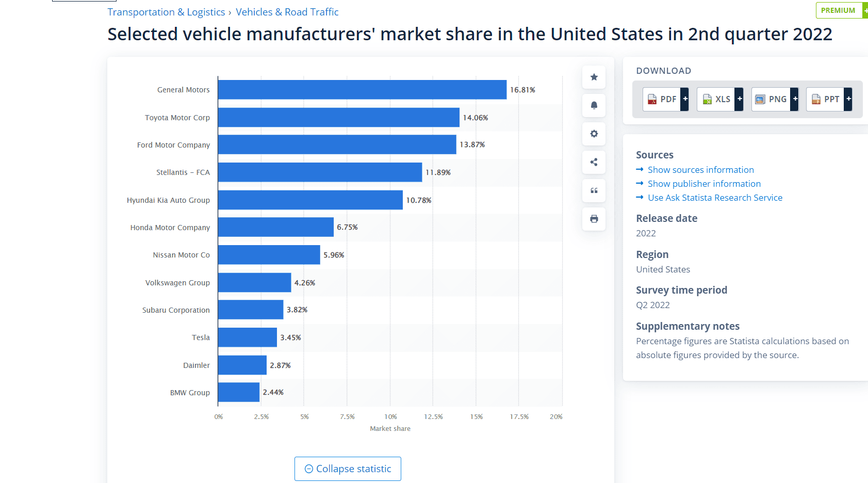868x483 pixels.
Task: Click the share icon
Action: [594, 162]
